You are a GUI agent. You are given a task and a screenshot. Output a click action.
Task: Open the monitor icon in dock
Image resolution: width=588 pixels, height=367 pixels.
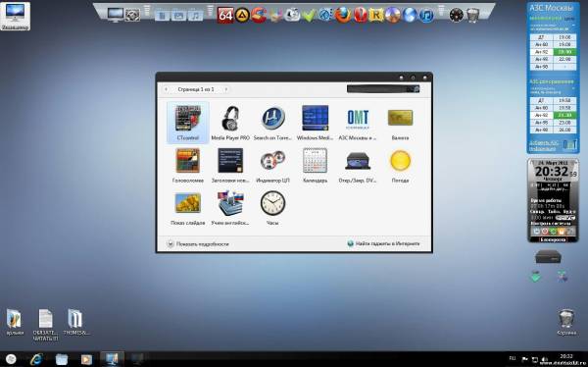[x=115, y=15]
